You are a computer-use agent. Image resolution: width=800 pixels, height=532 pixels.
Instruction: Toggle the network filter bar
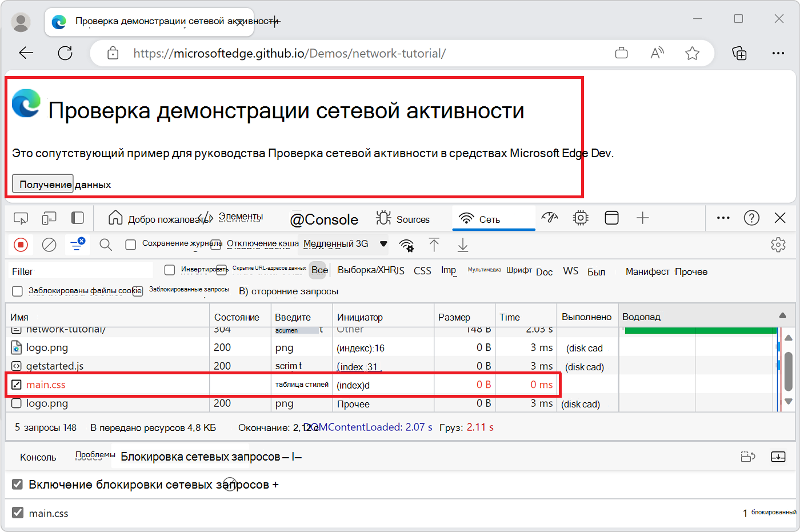[77, 244]
